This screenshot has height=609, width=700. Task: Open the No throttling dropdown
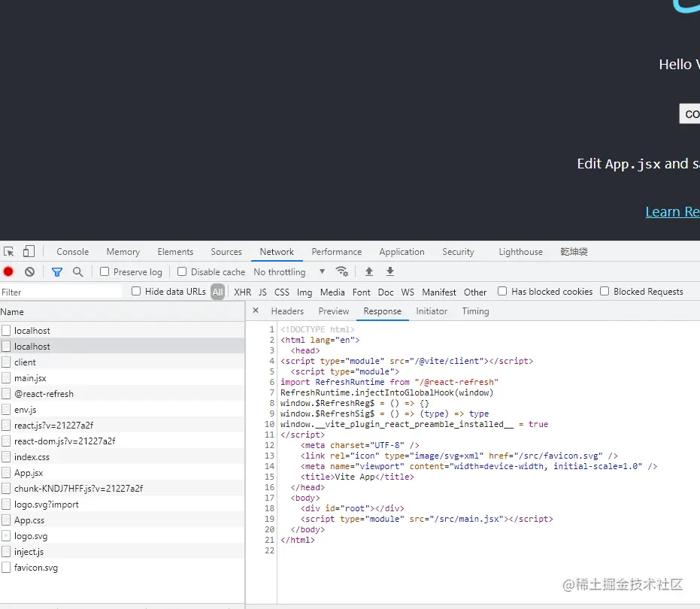(x=289, y=272)
